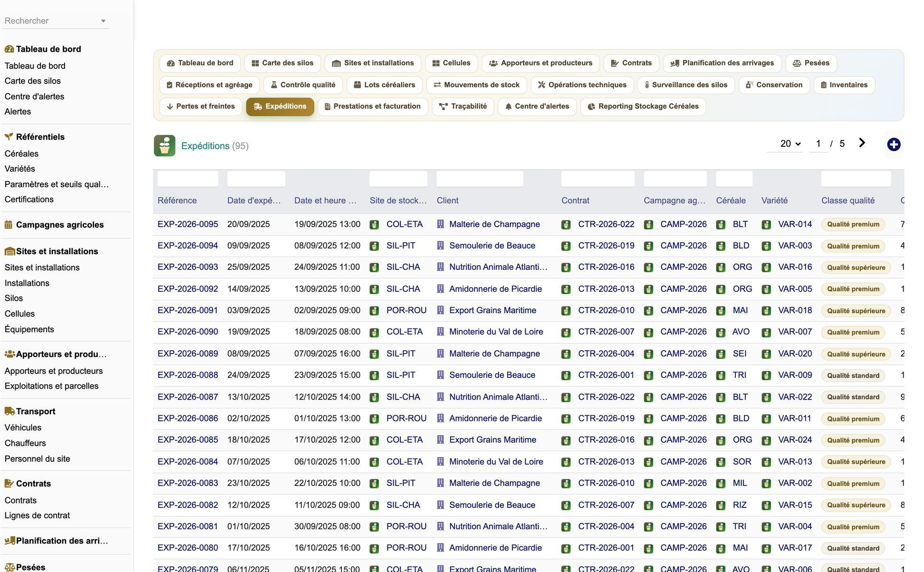Open Reporting Stockage Céréales tab
Viewport: 924px width, 572px height.
click(643, 106)
